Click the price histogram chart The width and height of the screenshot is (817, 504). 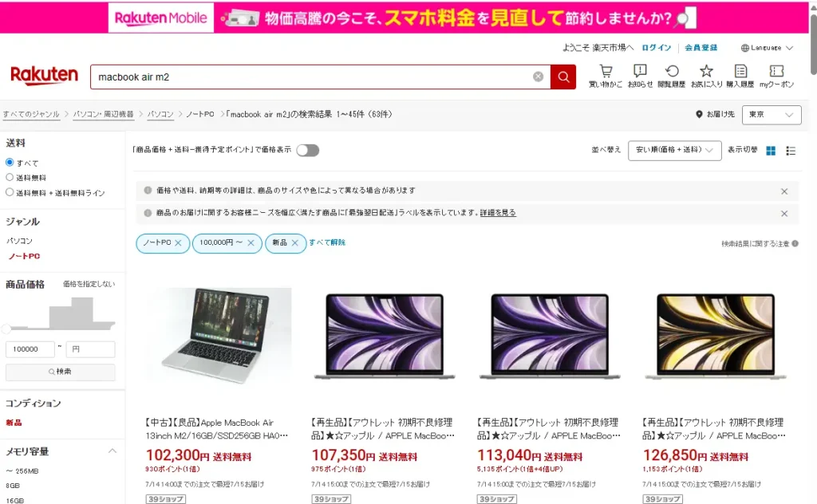point(61,313)
